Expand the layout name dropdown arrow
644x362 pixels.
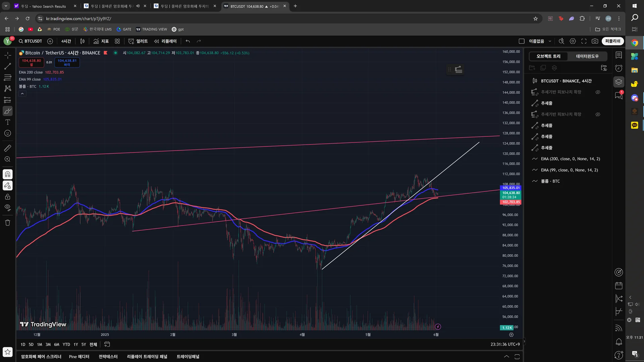[x=550, y=41]
